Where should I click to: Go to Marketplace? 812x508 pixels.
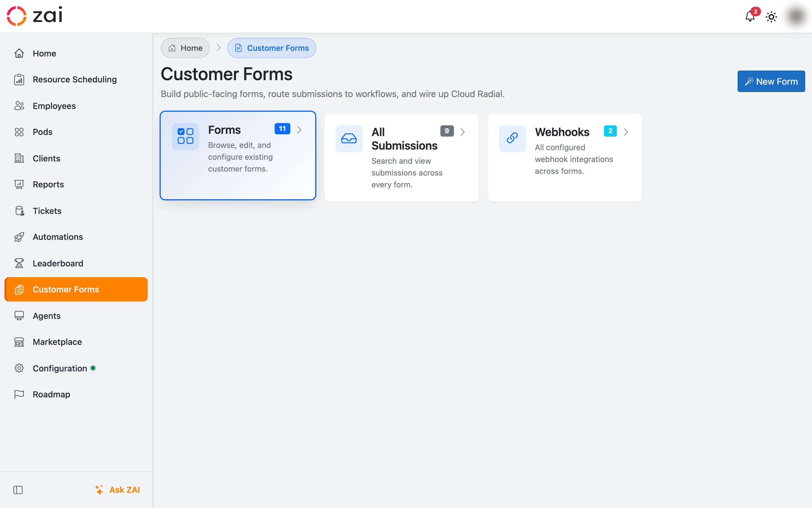(x=76, y=342)
